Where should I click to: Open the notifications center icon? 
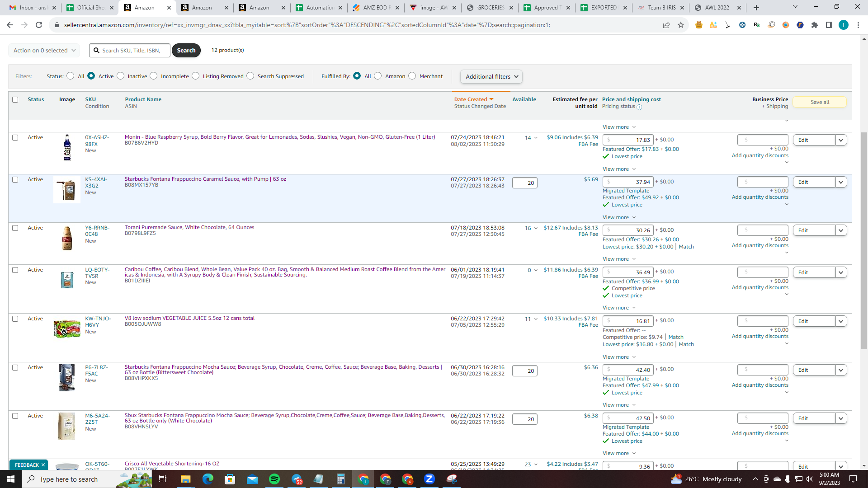(x=853, y=479)
